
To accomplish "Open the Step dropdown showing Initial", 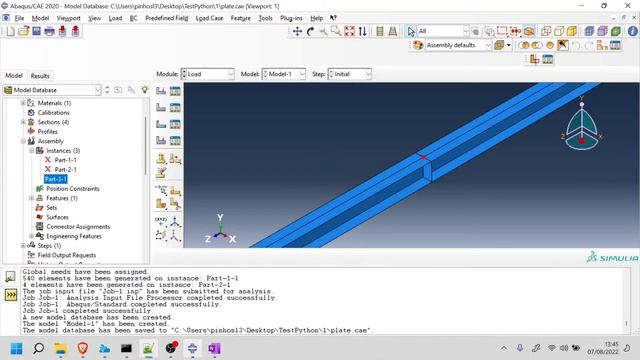I will 350,74.
